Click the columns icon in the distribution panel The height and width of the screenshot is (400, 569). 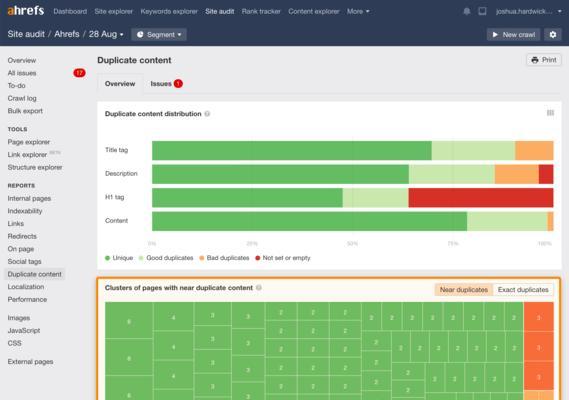(x=550, y=113)
